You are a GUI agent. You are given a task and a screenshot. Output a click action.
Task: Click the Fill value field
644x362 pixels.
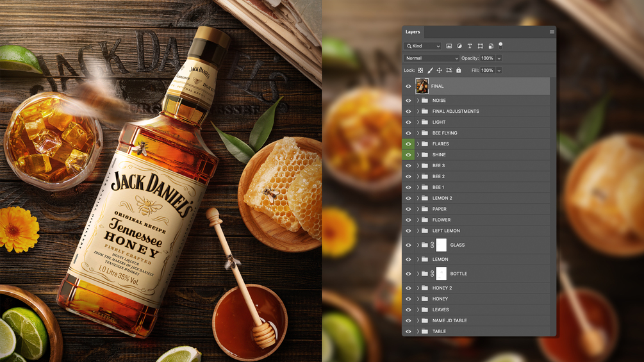click(488, 70)
